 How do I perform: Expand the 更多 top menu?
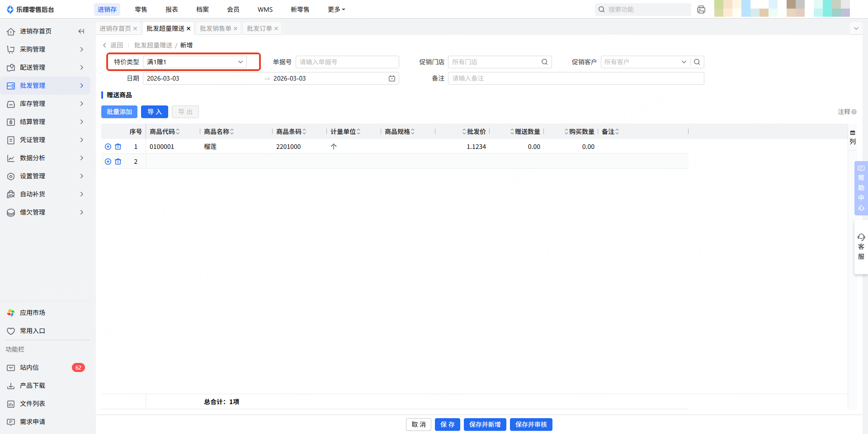click(x=336, y=10)
